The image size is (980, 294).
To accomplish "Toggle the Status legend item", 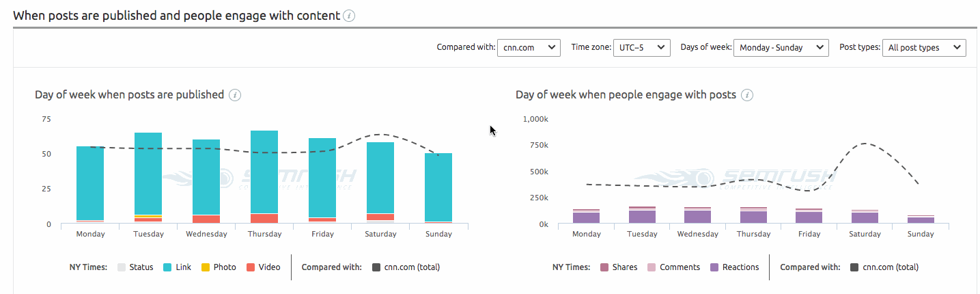I will tap(136, 267).
